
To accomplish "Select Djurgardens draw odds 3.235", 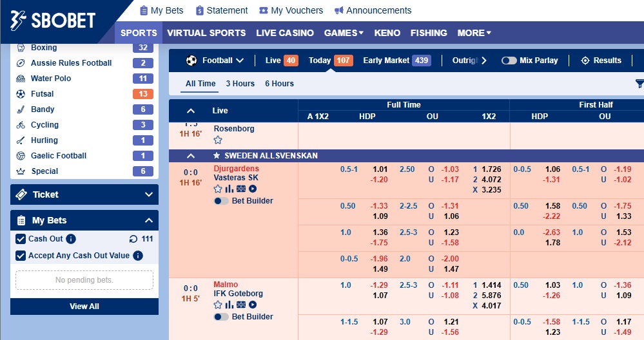I will click(492, 190).
